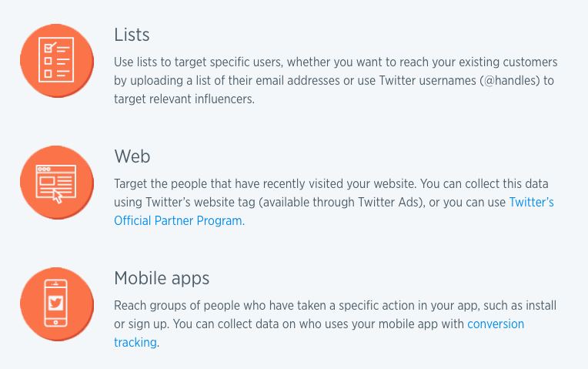Screen dimensions: 588x369
Task: Click the checked box inside the Lists icon
Action: click(x=48, y=48)
